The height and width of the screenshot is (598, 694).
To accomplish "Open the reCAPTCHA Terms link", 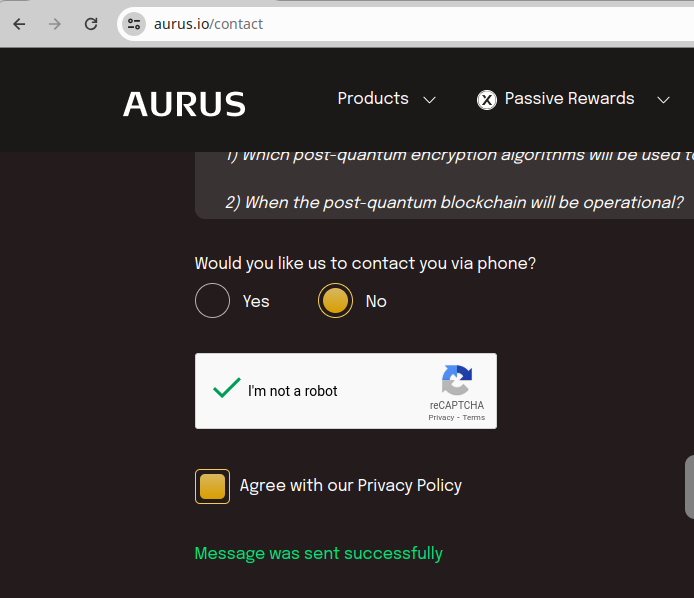I will pyautogui.click(x=474, y=417).
